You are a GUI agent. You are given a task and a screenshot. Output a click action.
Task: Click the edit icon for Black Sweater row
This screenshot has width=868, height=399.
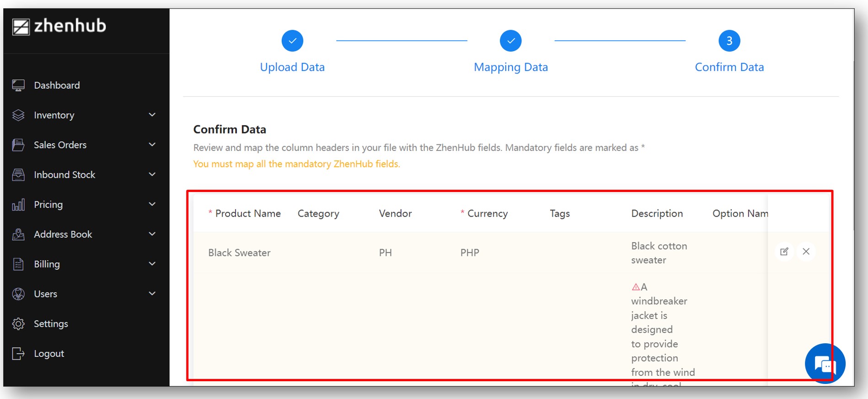pos(784,251)
